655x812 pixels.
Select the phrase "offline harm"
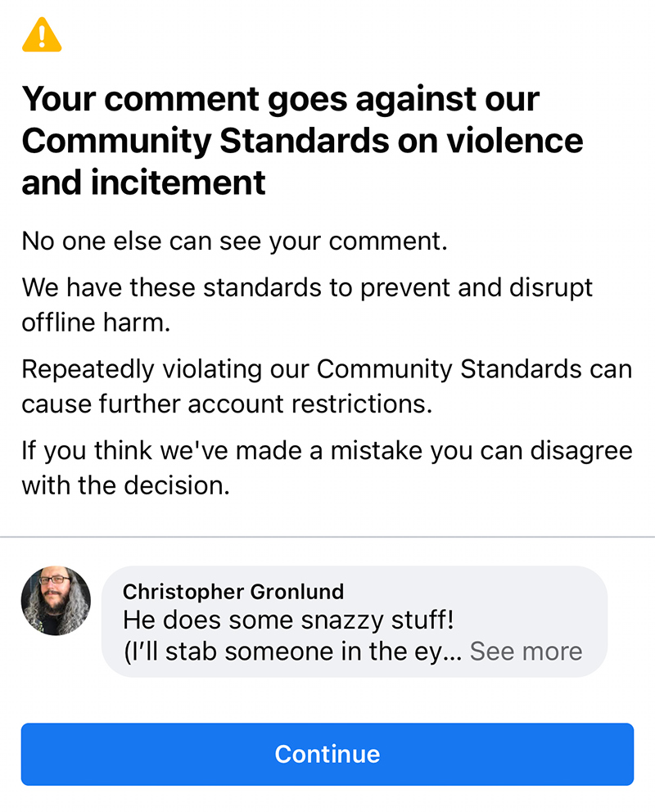[96, 323]
